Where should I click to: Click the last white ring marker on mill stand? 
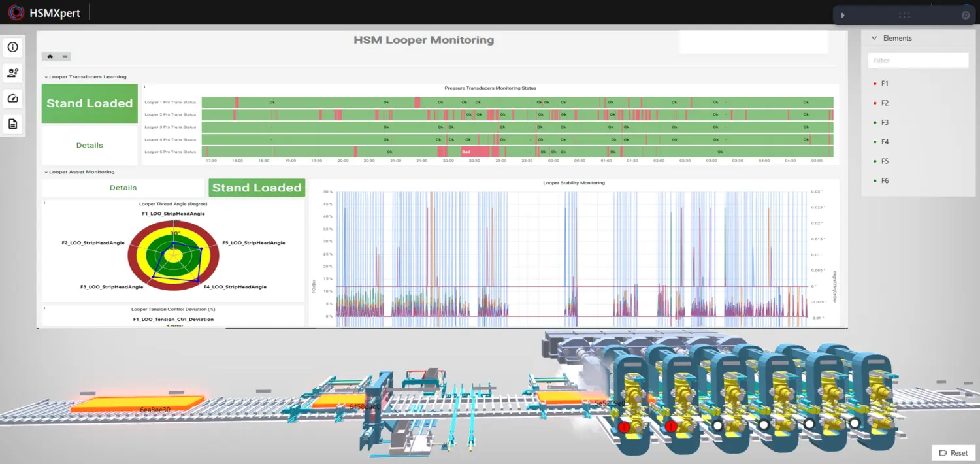[855, 423]
